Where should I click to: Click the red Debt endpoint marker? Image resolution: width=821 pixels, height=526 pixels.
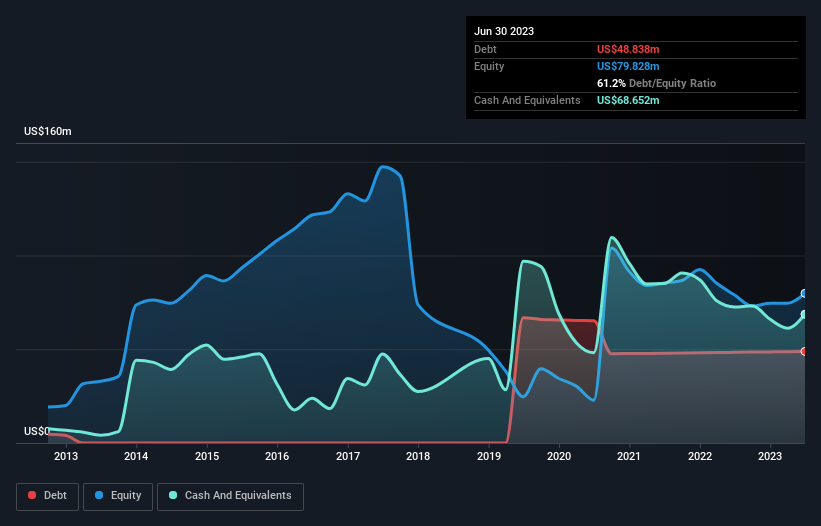[804, 352]
